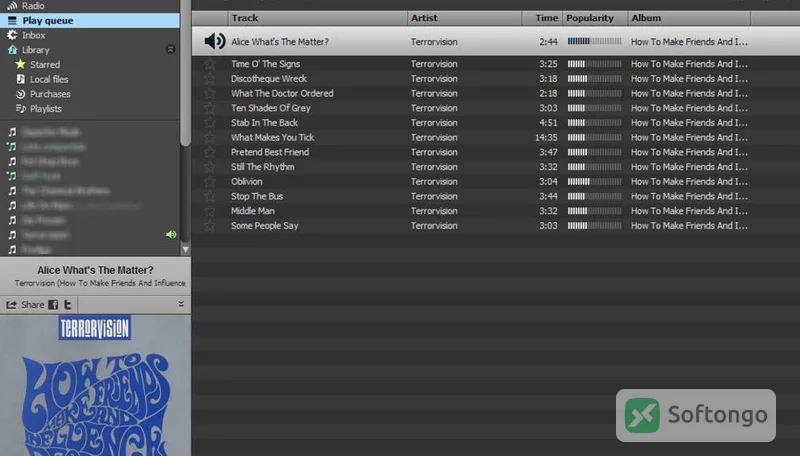Click popularity bar of Alice What's The Matter?
This screenshot has width=800, height=456.
pyautogui.click(x=594, y=41)
